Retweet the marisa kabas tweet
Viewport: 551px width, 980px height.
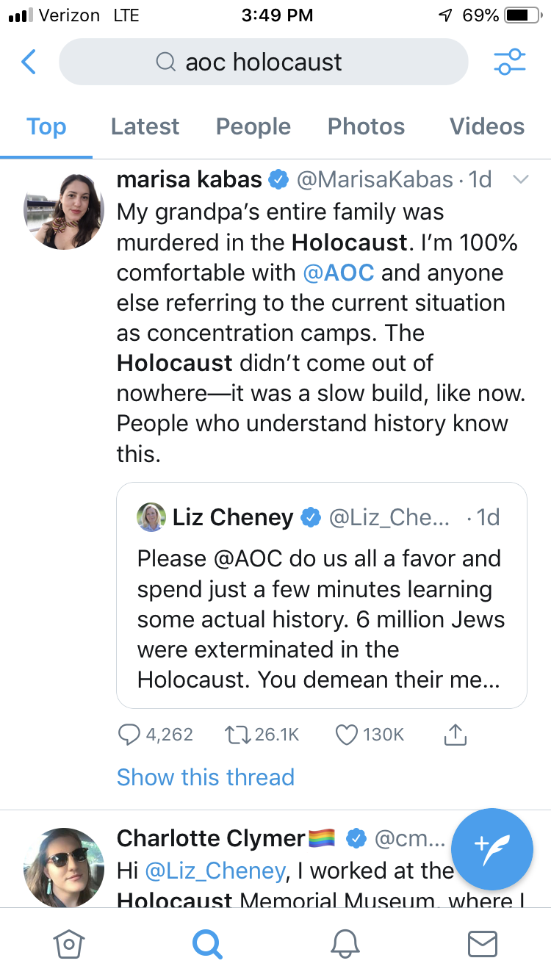(237, 735)
